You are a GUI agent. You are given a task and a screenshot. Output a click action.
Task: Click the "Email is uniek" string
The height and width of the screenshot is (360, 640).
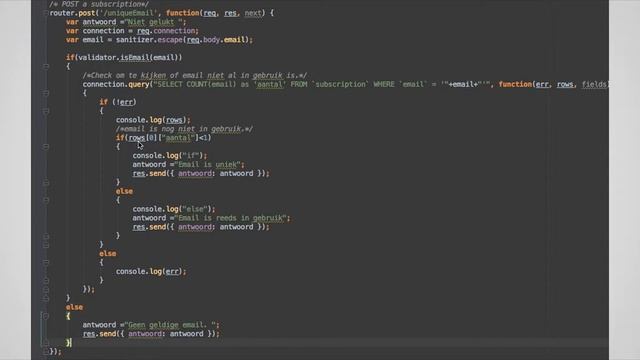point(207,164)
